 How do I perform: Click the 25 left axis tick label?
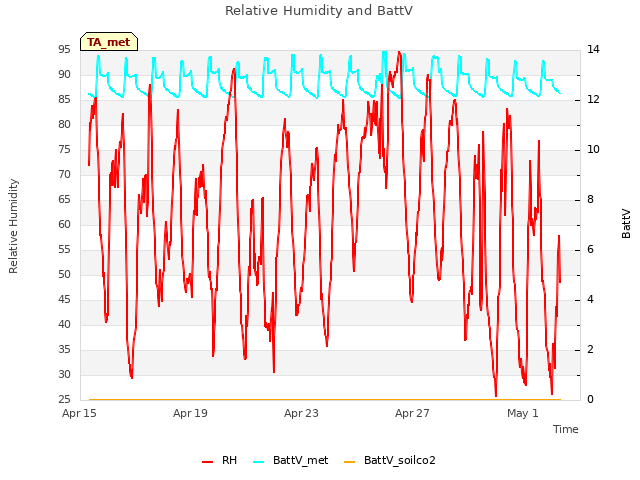pyautogui.click(x=64, y=399)
